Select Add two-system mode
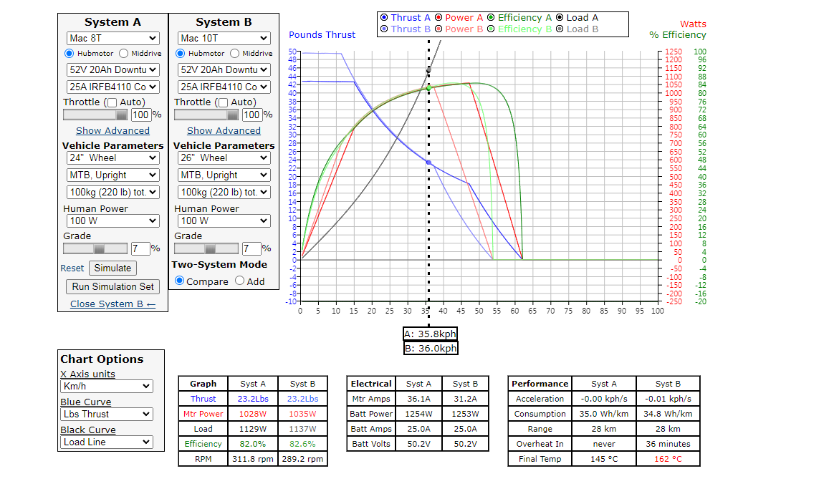Viewport: 829px width, 504px height. click(x=240, y=281)
